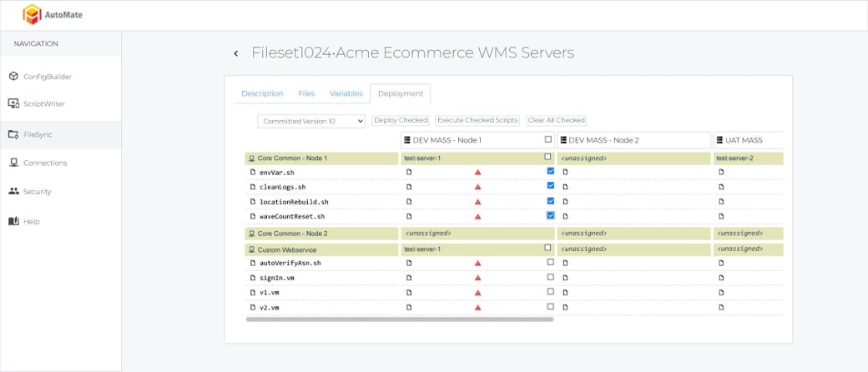Uncheck the cleanLogs.sh checkbox
Screen dimensions: 868x372
coord(550,185)
